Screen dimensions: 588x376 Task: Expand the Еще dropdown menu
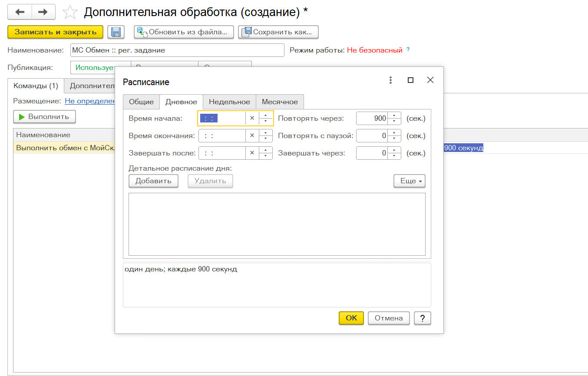point(409,181)
